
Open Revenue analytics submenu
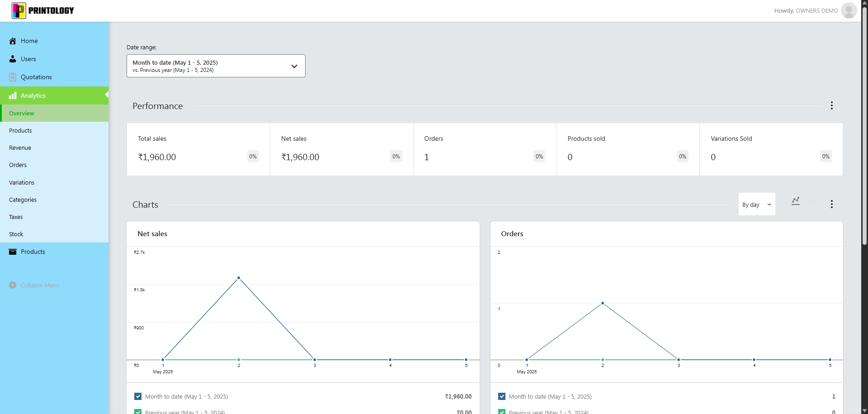click(x=54, y=148)
